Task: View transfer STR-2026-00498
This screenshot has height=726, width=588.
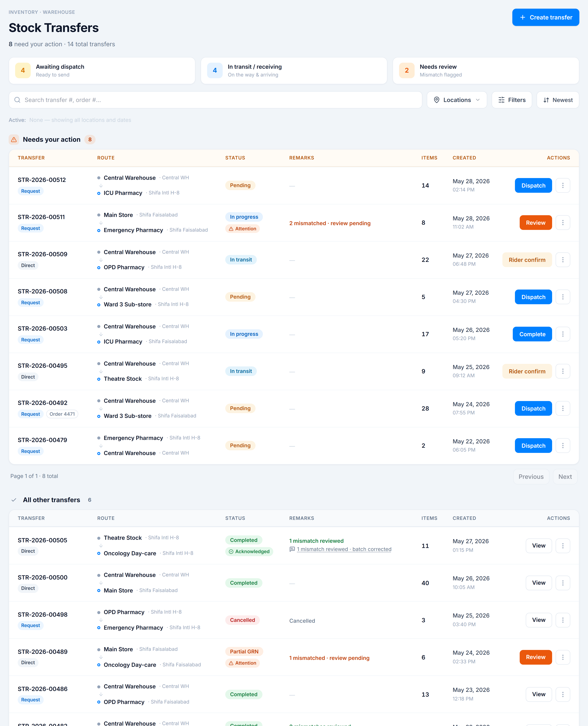Action: (x=539, y=620)
